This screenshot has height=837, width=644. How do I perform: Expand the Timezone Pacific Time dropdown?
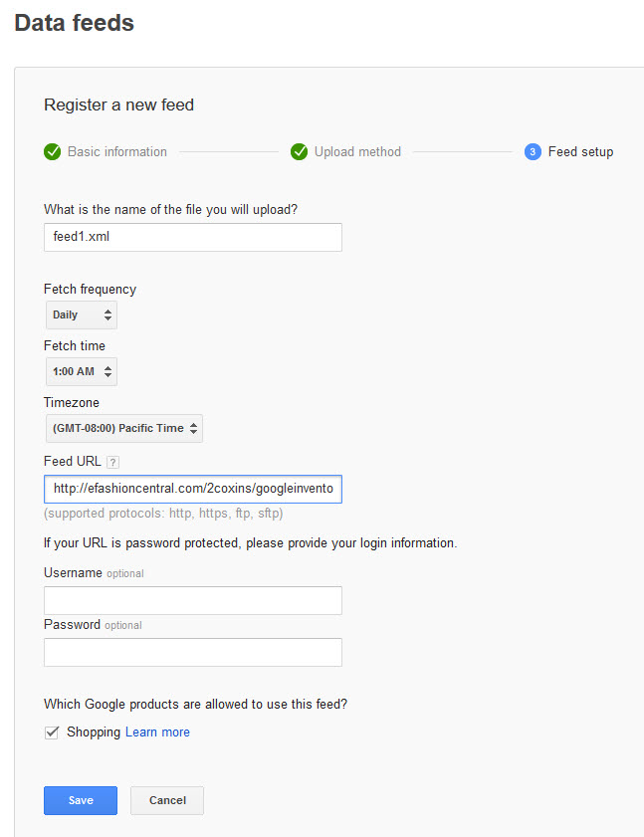pos(124,428)
